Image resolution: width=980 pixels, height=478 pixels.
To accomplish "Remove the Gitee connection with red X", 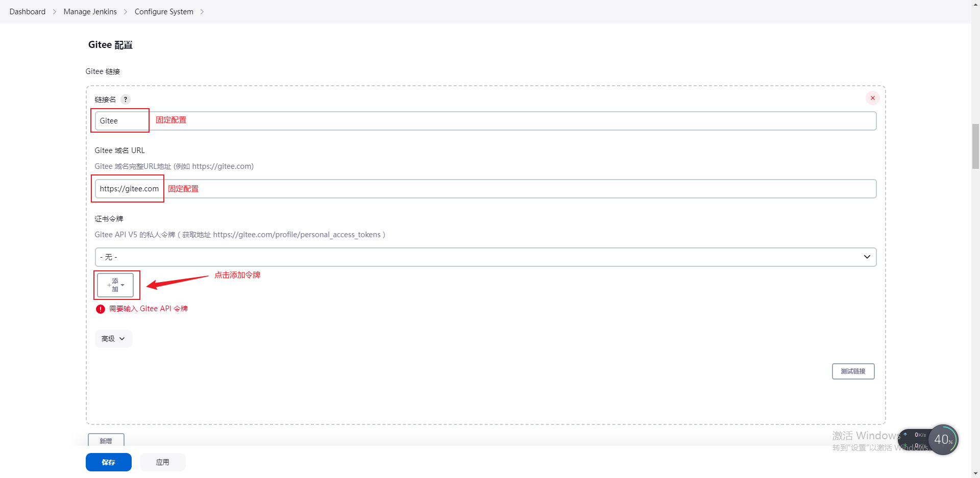I will click(873, 98).
